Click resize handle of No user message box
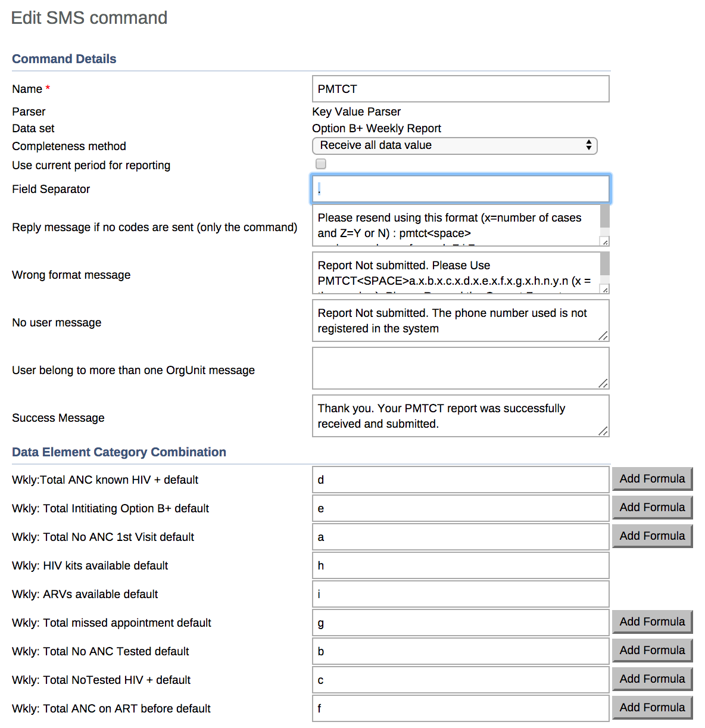705x728 pixels. pos(603,335)
